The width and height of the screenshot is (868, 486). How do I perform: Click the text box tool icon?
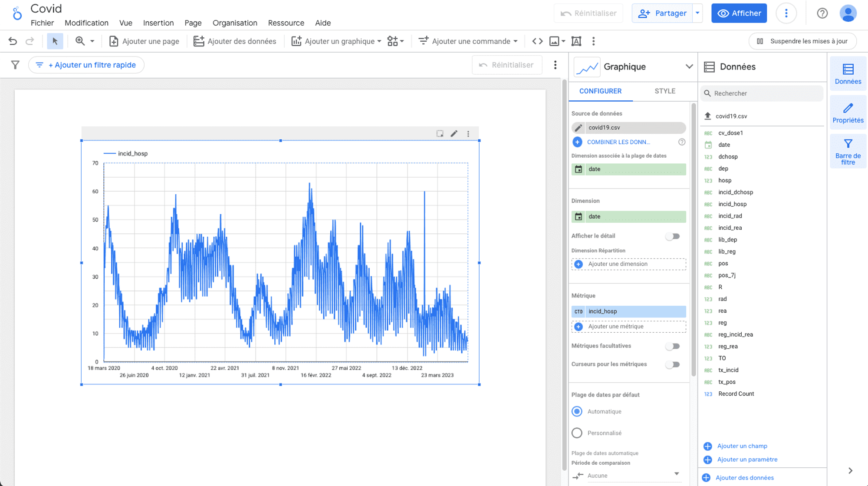pos(576,41)
